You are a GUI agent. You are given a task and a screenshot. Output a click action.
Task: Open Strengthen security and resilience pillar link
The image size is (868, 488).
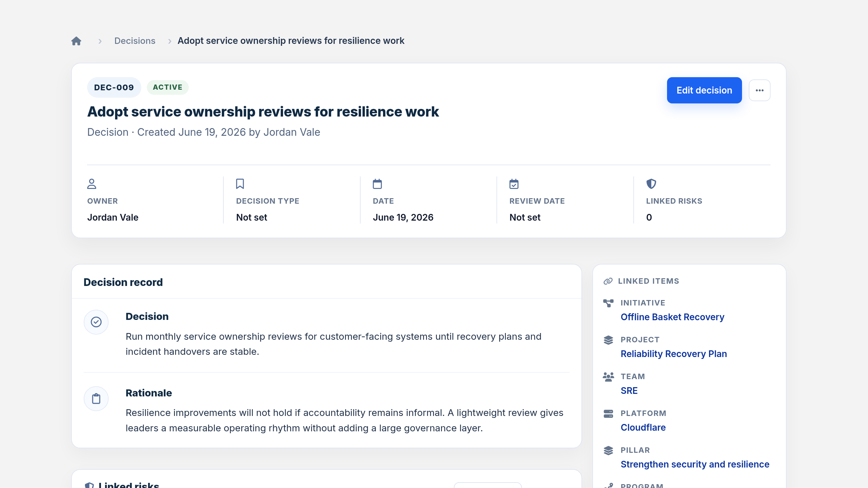tap(695, 464)
